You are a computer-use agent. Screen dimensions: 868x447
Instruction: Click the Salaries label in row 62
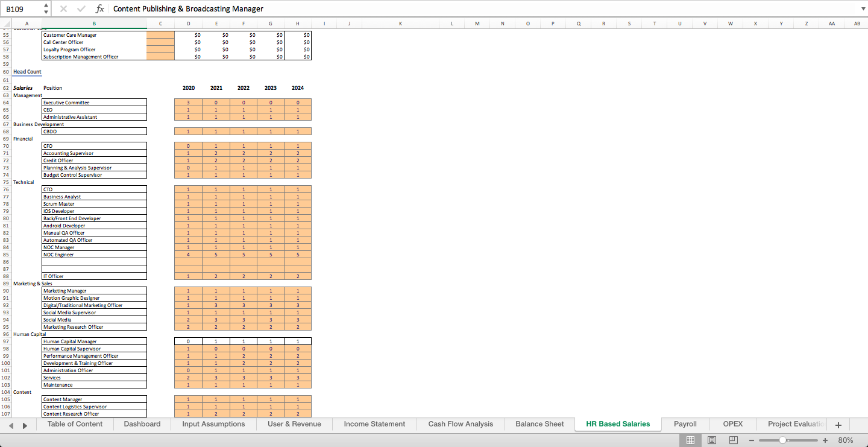tap(23, 88)
